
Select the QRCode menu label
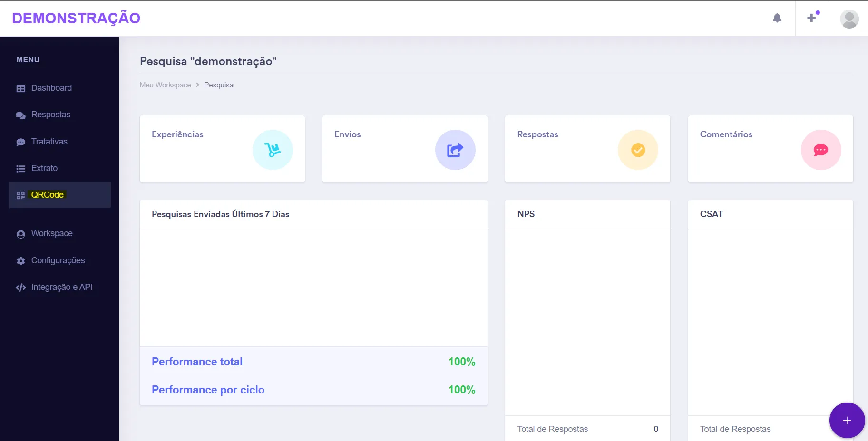(x=48, y=195)
